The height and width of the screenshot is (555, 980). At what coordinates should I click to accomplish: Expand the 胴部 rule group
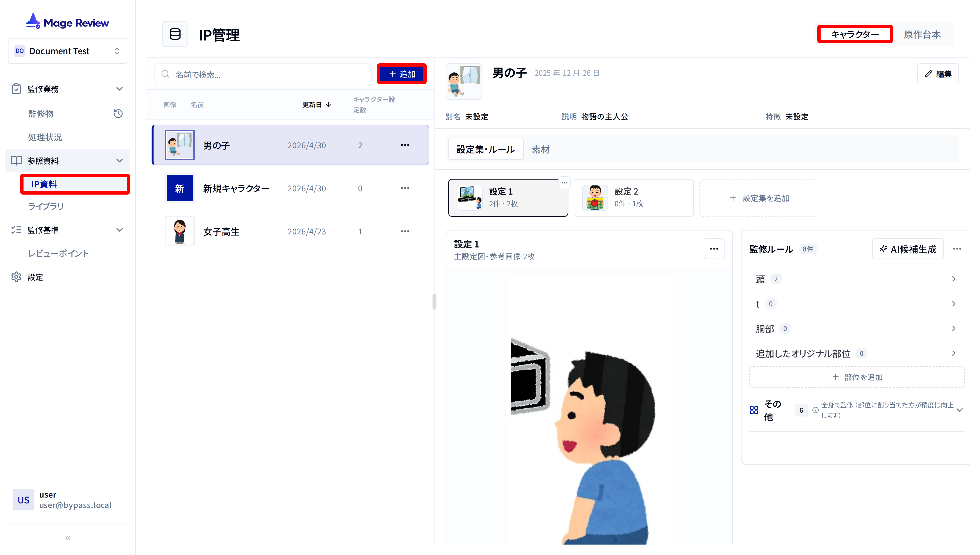857,329
